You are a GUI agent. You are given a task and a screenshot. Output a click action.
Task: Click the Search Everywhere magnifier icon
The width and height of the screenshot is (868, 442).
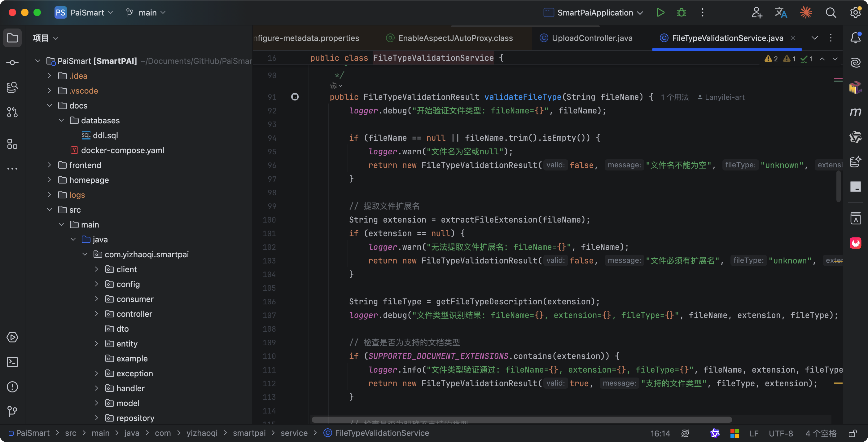coord(831,13)
